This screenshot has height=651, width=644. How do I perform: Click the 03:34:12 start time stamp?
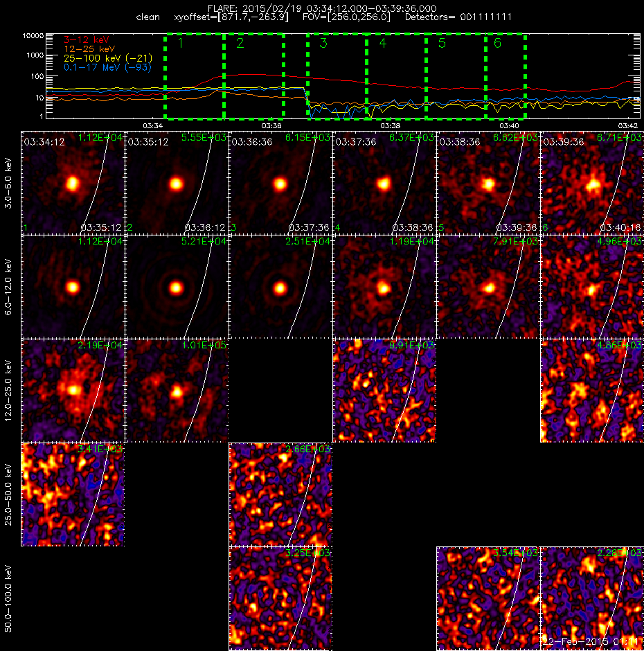pos(44,142)
